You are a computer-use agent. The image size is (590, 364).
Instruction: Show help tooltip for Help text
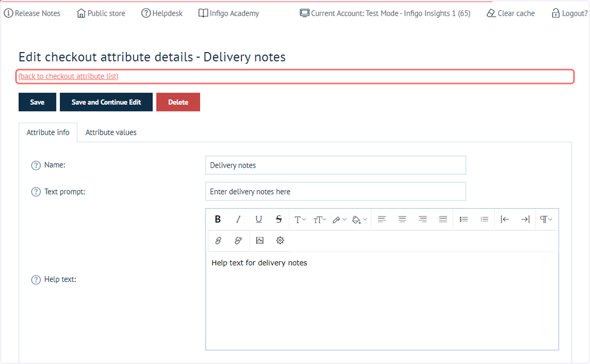pos(36,280)
